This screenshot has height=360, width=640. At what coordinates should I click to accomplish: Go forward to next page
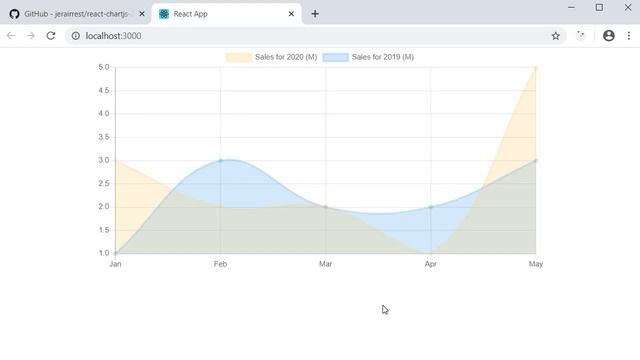click(31, 36)
